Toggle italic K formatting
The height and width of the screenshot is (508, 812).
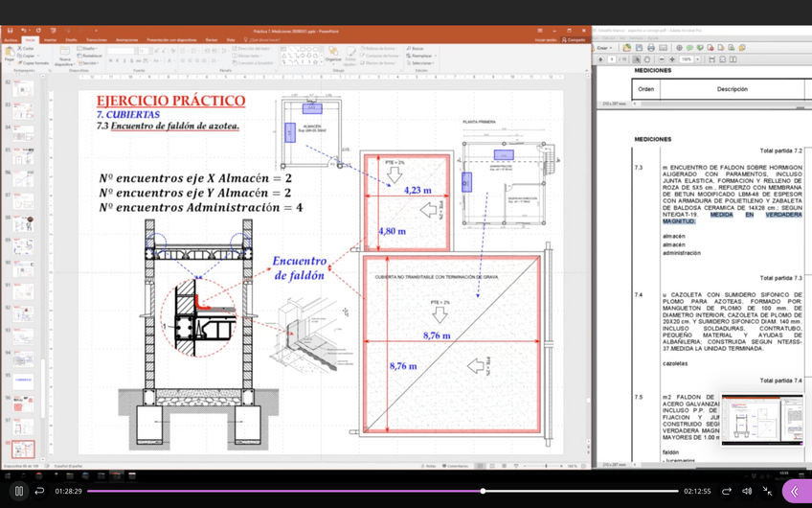tap(118, 60)
